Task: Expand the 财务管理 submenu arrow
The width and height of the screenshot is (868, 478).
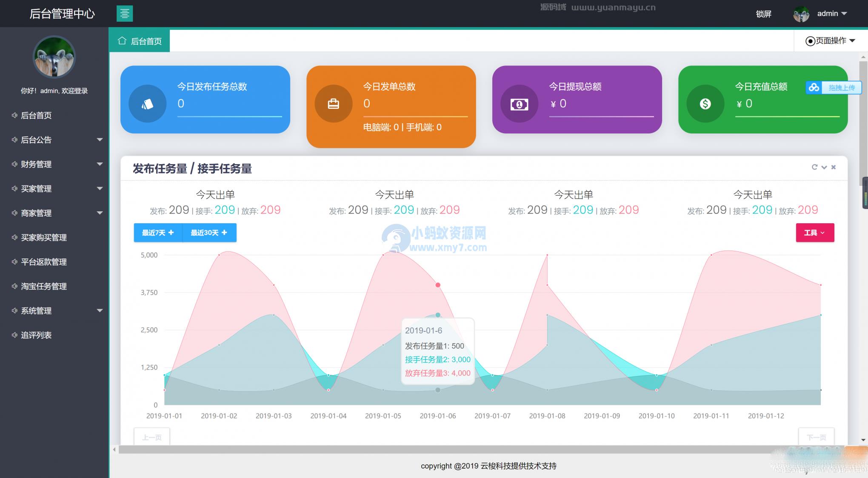Action: coord(100,164)
